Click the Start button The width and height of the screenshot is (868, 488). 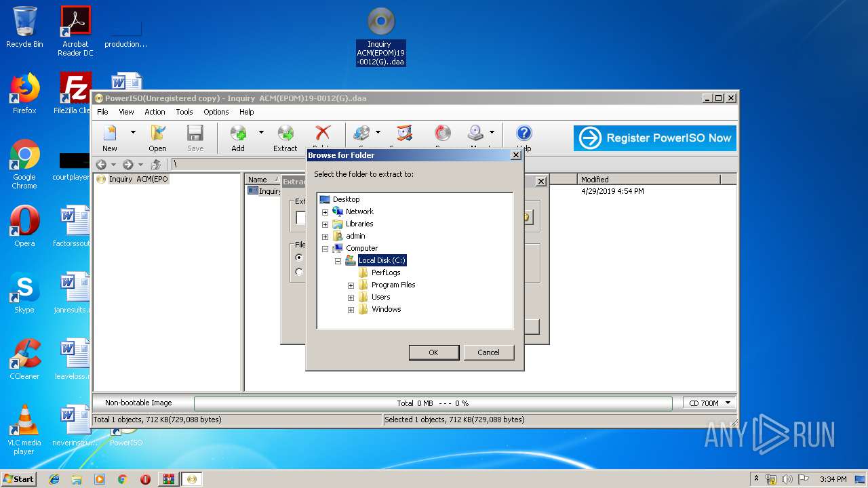tap(19, 479)
